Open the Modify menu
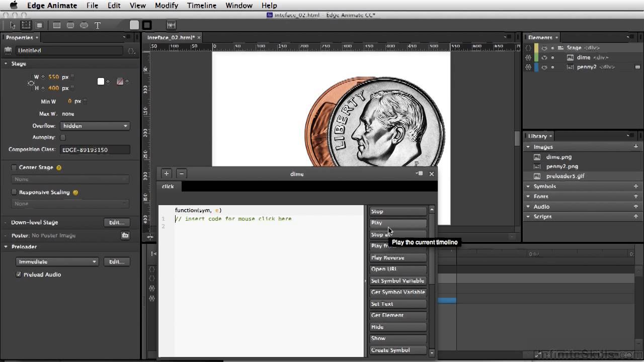Viewport: 644px width, 362px height. pos(167,6)
